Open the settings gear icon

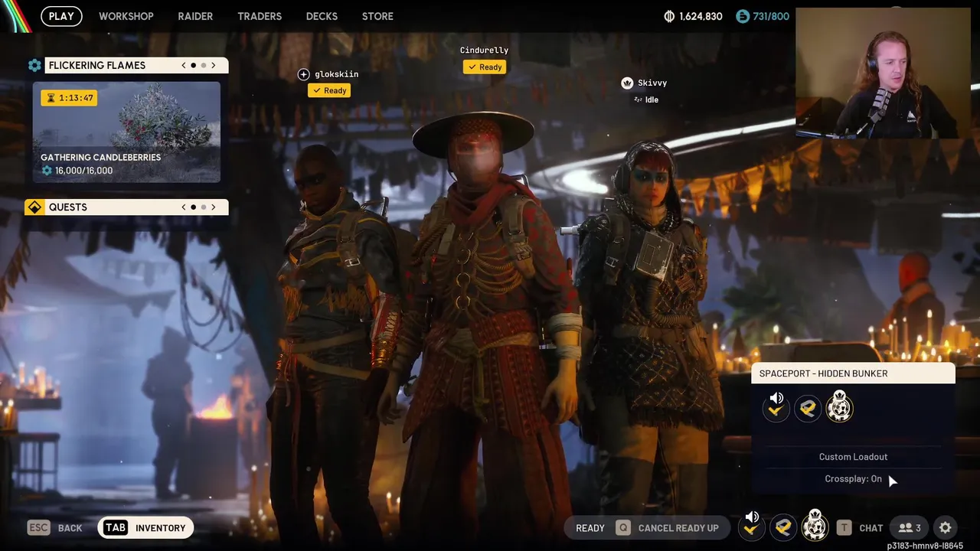(x=946, y=528)
